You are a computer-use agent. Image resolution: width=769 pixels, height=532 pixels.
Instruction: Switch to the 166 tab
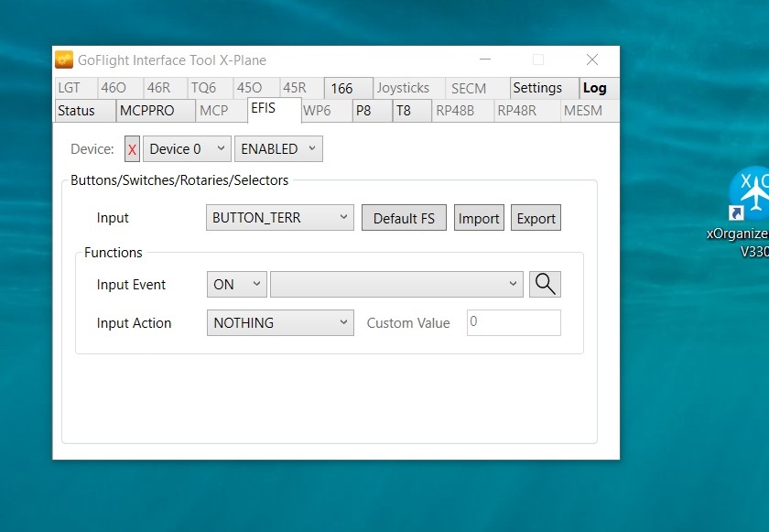point(348,88)
